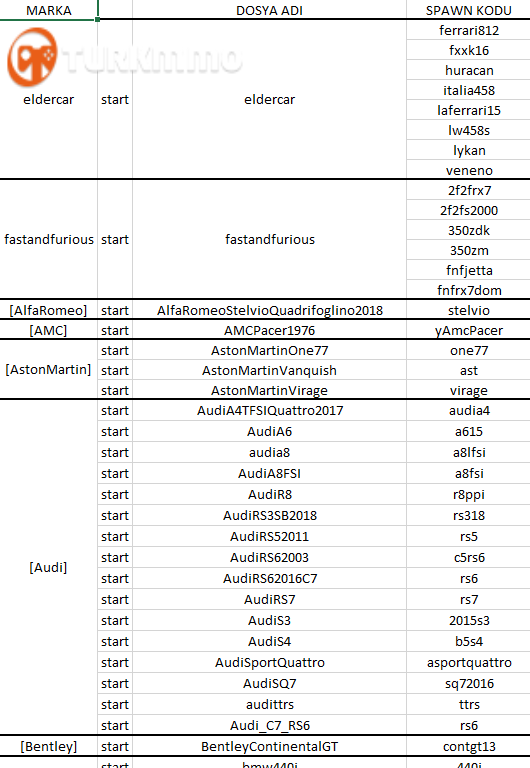Click the ferrari812 spawn code cell
Screen dimensions: 530x768
pyautogui.click(x=468, y=30)
